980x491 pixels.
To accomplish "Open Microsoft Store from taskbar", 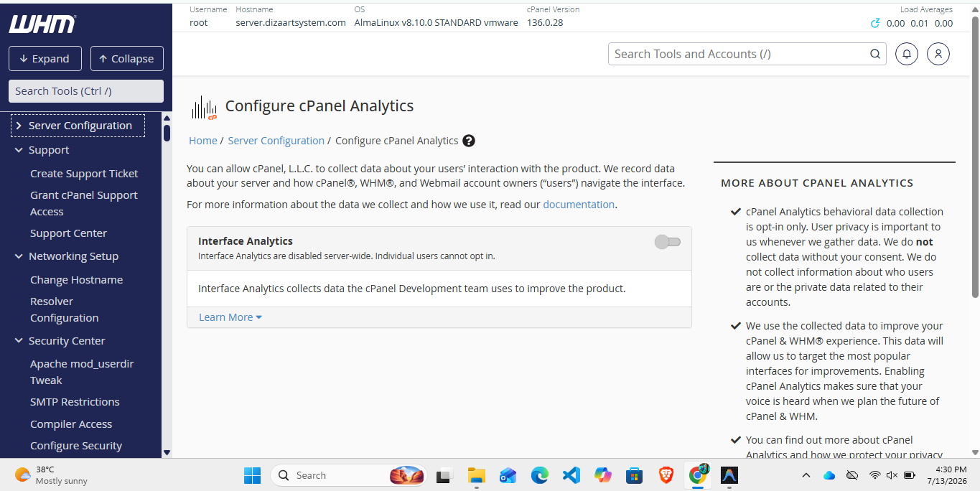I will coord(635,475).
